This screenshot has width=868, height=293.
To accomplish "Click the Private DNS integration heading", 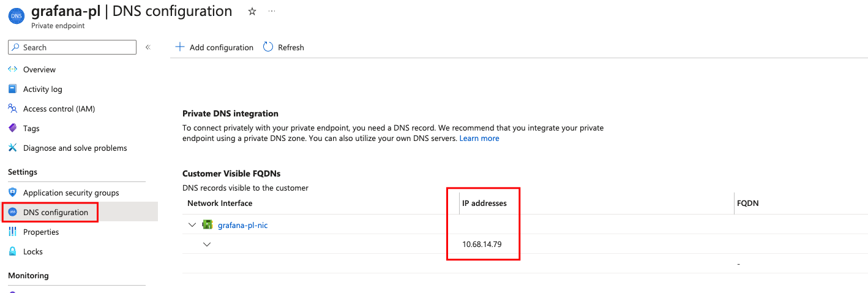I will point(230,113).
